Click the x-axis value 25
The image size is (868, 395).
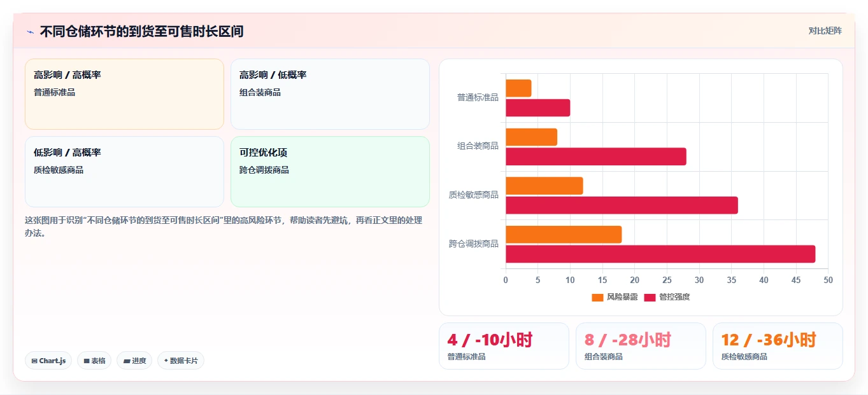tap(667, 280)
